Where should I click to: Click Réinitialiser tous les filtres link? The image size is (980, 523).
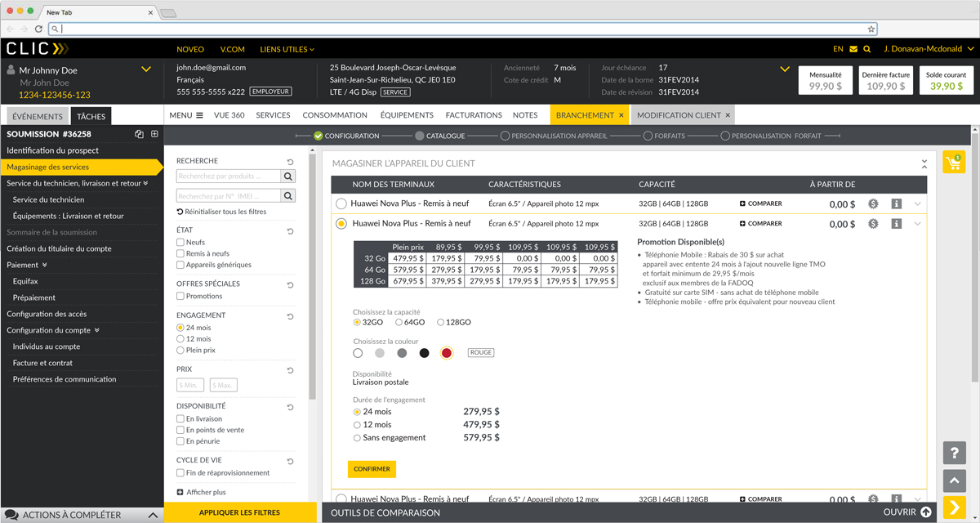click(221, 212)
